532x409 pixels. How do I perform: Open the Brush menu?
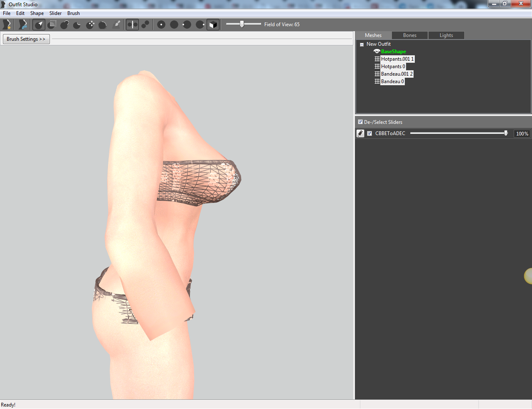pyautogui.click(x=74, y=13)
